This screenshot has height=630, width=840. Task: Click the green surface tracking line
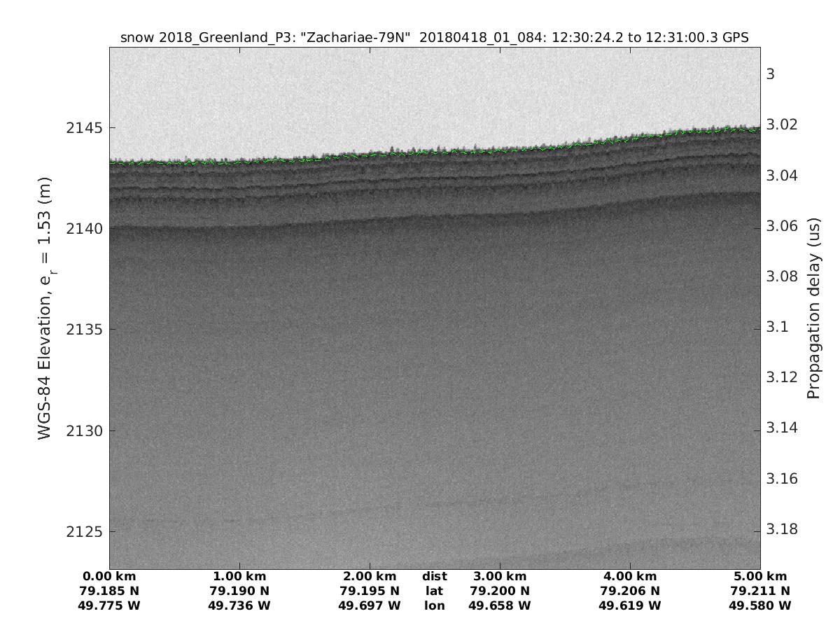point(434,153)
